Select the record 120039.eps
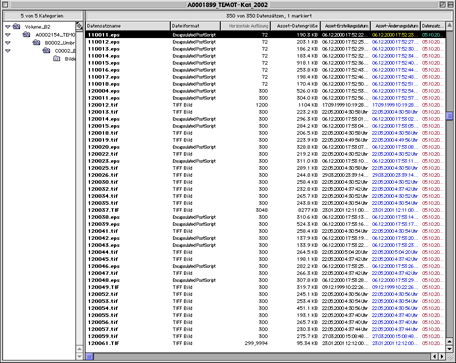 [265, 224]
